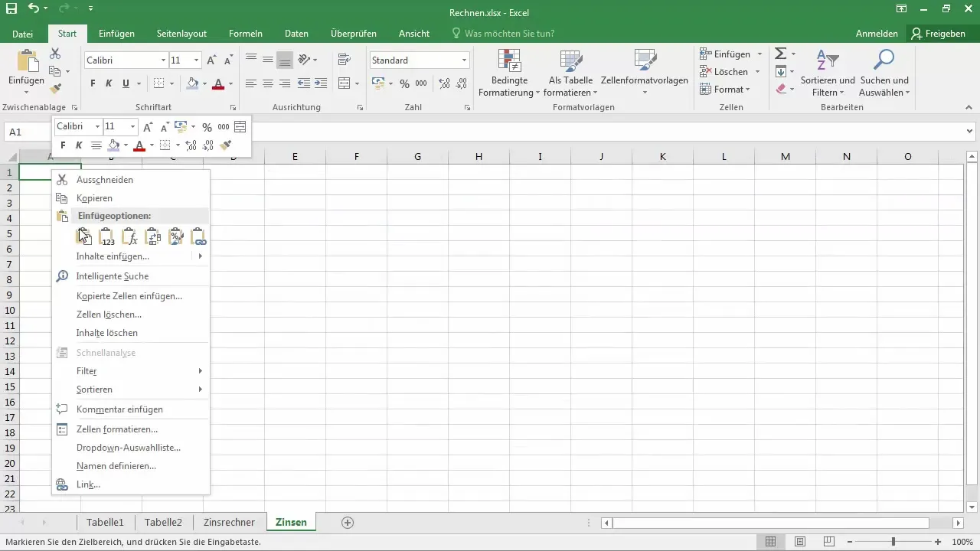The height and width of the screenshot is (551, 980).
Task: Switch to Tabelle2 sheet tab
Action: pos(163,523)
